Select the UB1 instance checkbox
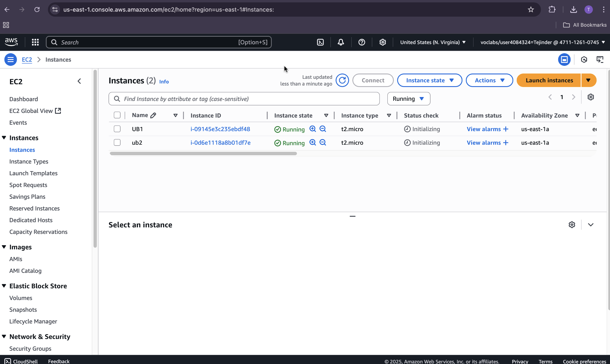The width and height of the screenshot is (610, 364). tap(117, 129)
